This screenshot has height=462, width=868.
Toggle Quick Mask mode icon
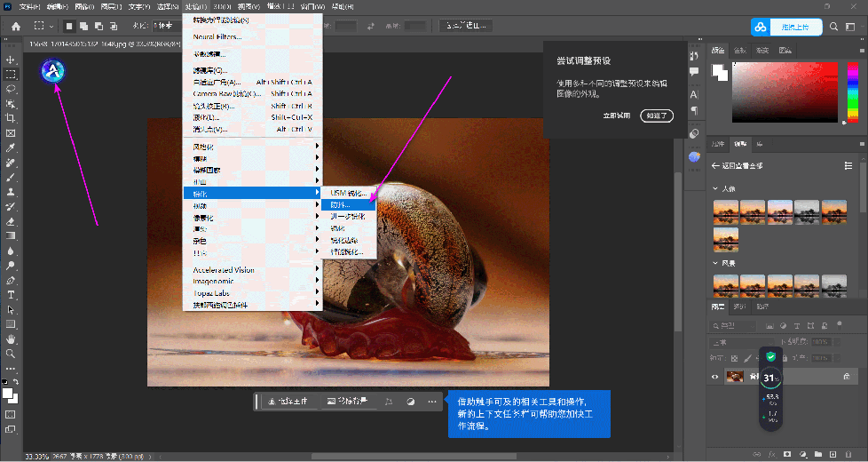pyautogui.click(x=11, y=414)
